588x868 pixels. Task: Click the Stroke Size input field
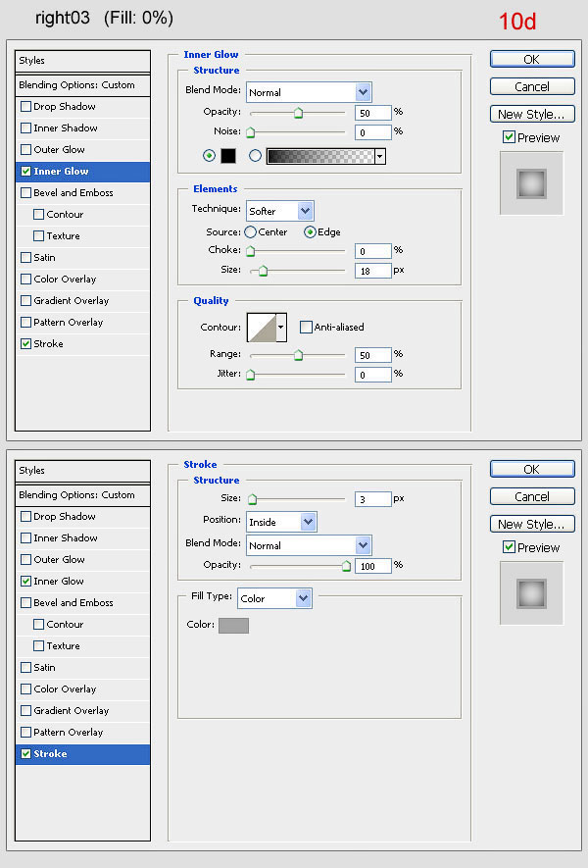(373, 499)
